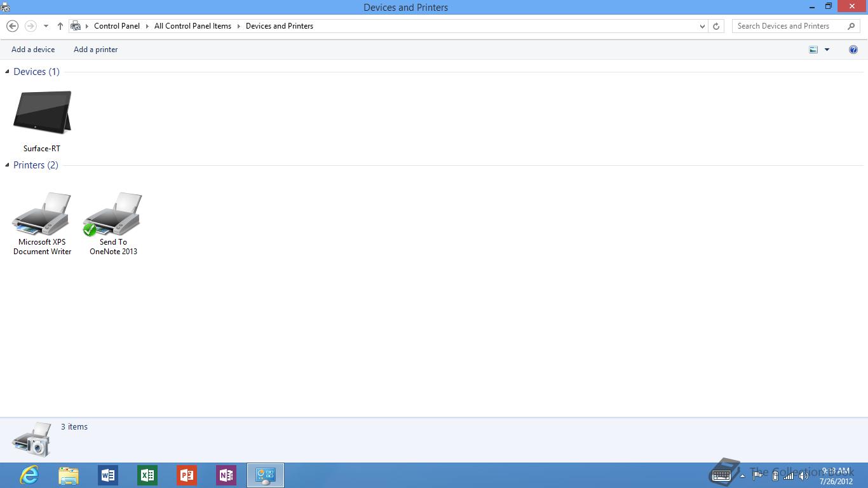Restore down the Devices and Printers window

coord(829,6)
